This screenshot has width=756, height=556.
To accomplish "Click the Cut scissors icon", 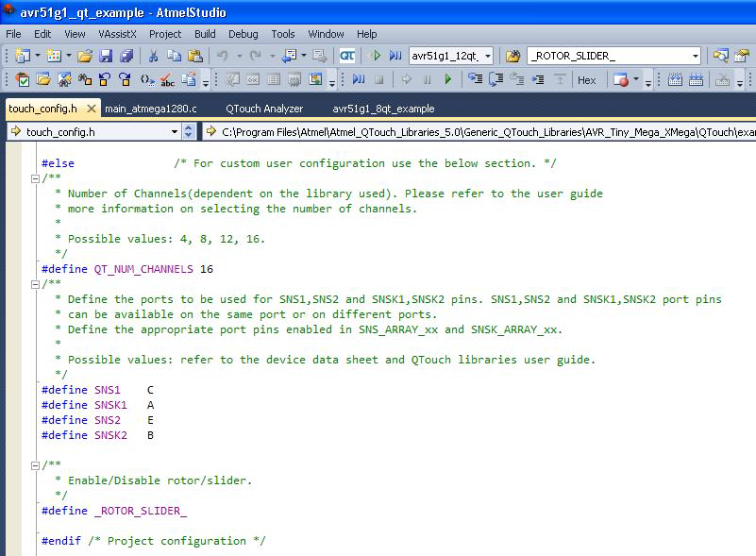I will coord(154,57).
